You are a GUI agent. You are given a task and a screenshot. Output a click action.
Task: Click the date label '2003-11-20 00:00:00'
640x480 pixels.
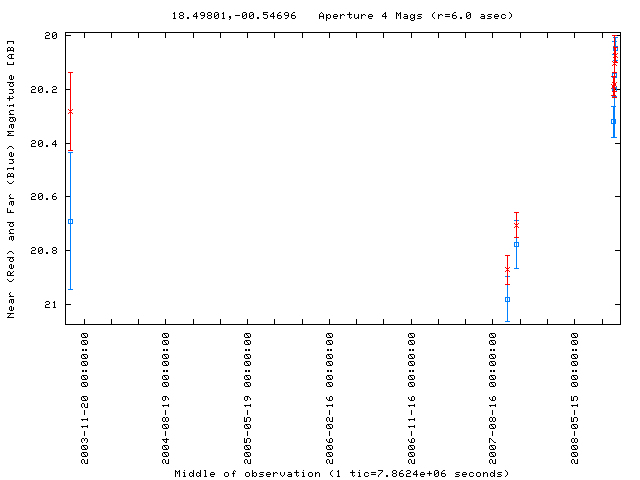click(x=84, y=398)
